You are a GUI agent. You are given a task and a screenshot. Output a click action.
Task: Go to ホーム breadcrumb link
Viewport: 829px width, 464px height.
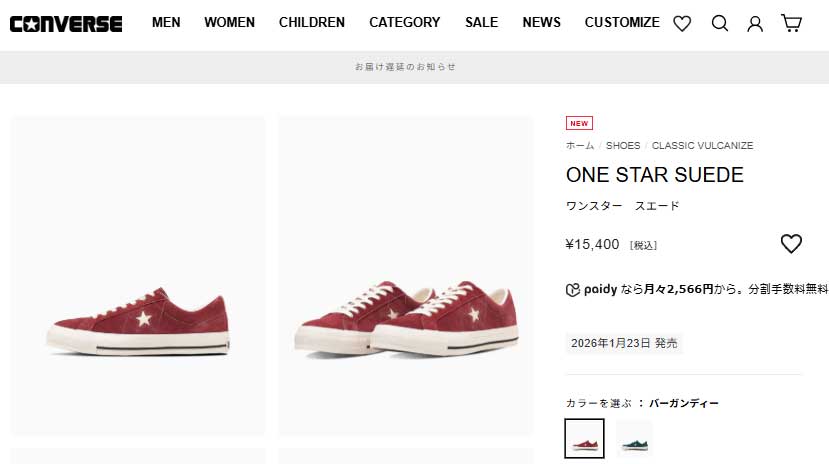[580, 146]
